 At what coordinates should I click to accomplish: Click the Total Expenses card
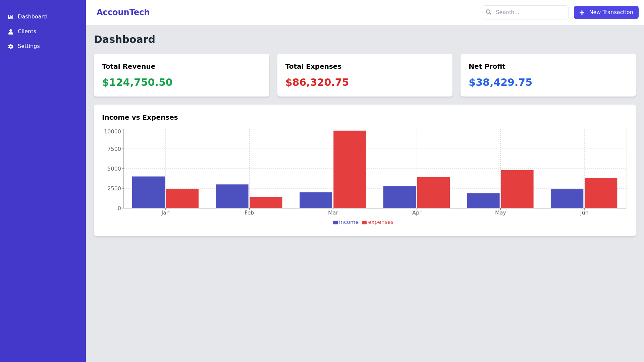[x=365, y=75]
